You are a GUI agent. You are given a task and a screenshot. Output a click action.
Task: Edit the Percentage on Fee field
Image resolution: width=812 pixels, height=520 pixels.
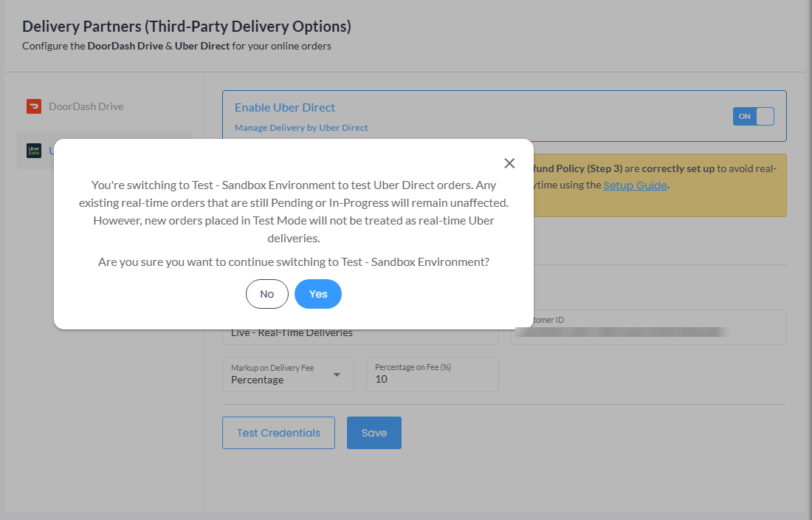tap(433, 374)
